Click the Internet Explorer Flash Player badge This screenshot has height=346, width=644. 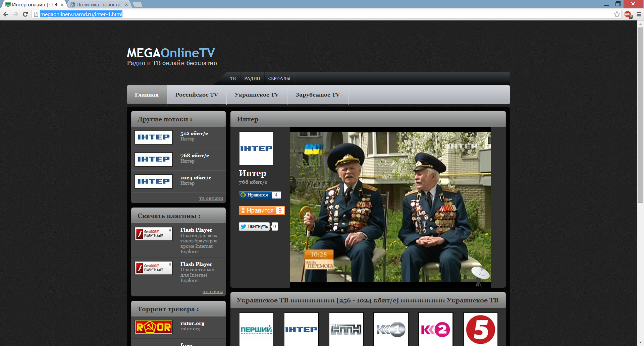click(154, 268)
